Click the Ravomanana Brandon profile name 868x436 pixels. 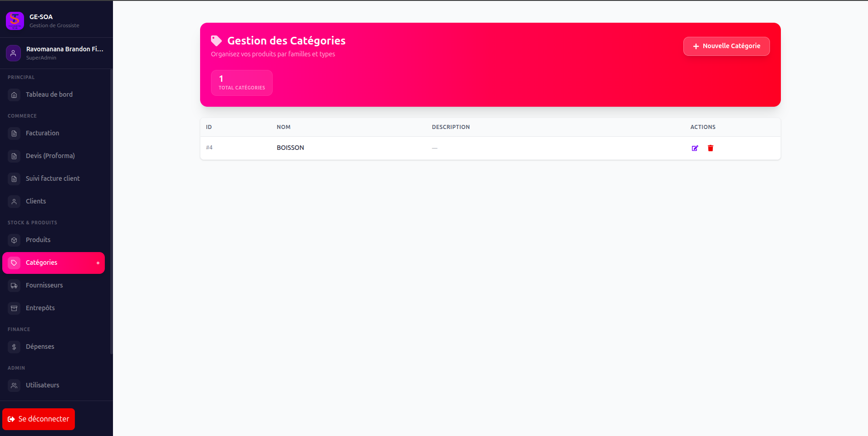pos(65,49)
